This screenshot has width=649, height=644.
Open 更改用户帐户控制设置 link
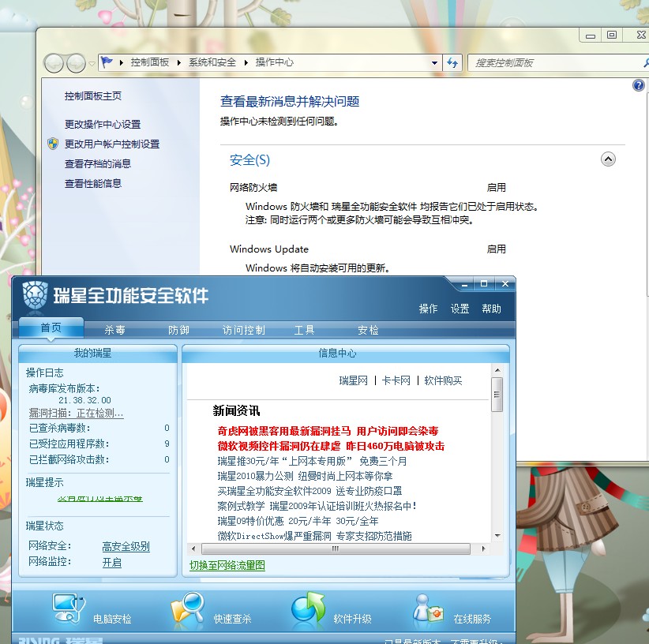(112, 144)
